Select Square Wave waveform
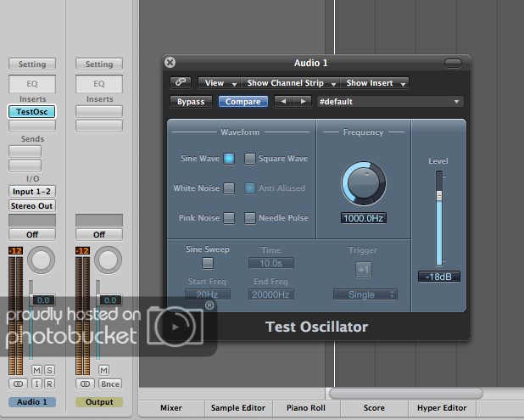The image size is (524, 420). [x=249, y=159]
